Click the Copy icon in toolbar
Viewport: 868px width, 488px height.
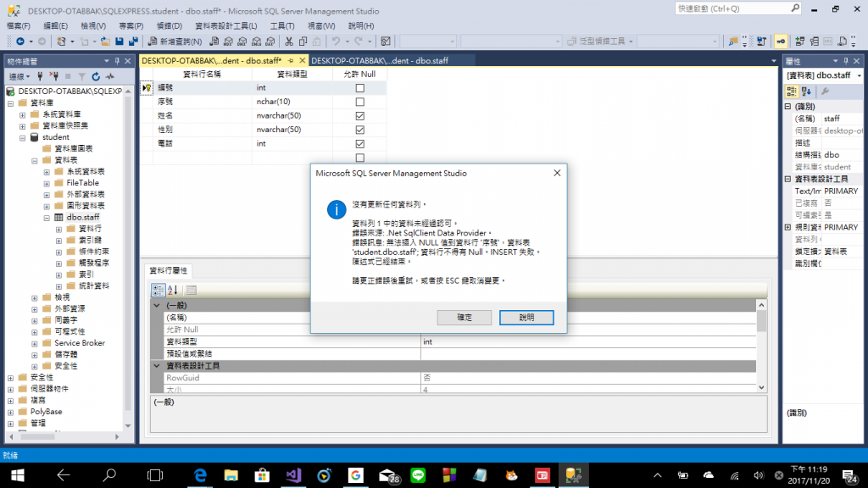pyautogui.click(x=303, y=42)
